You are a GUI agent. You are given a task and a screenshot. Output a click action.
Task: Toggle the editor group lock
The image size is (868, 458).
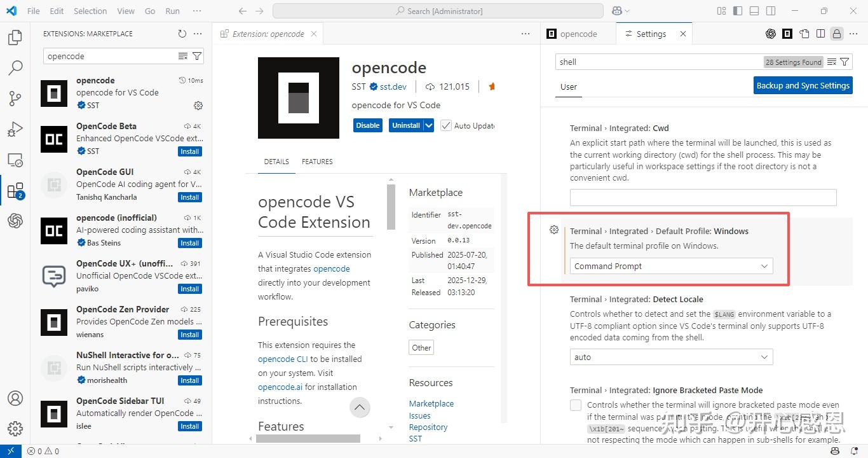click(837, 34)
